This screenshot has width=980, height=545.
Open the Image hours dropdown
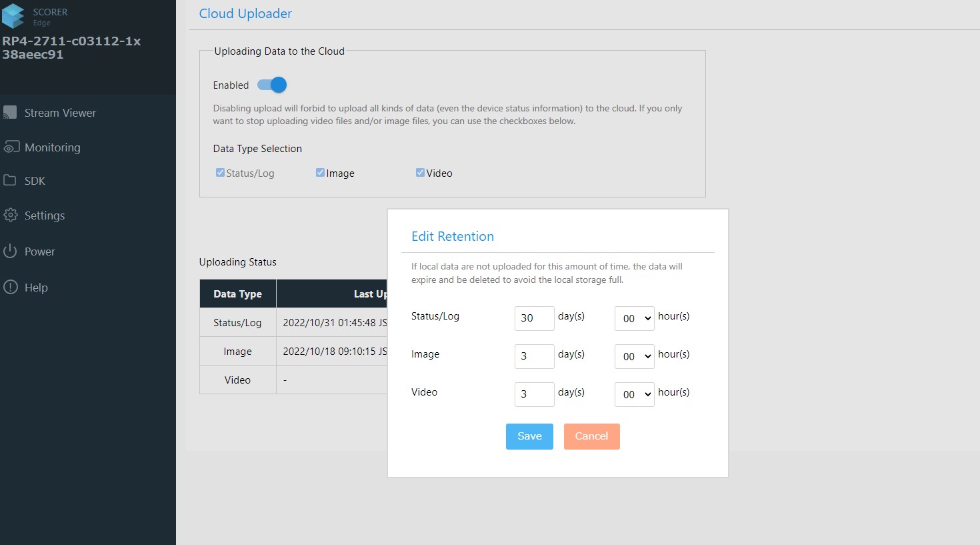click(634, 357)
